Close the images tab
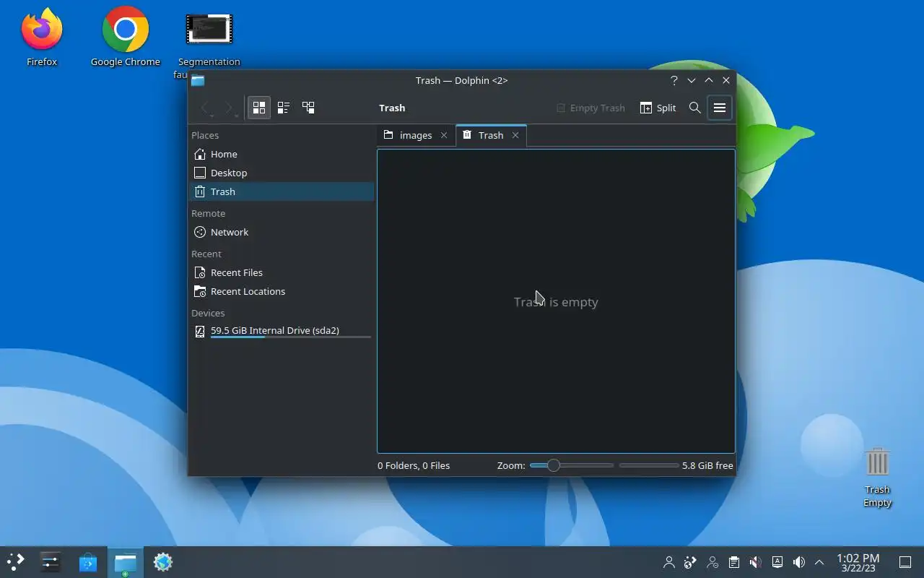The width and height of the screenshot is (924, 578). [444, 135]
